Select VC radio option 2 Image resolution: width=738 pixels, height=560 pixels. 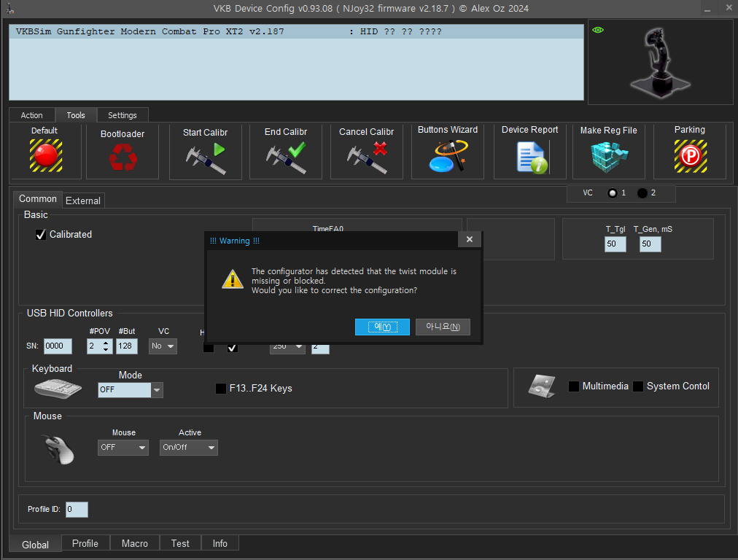click(x=642, y=193)
